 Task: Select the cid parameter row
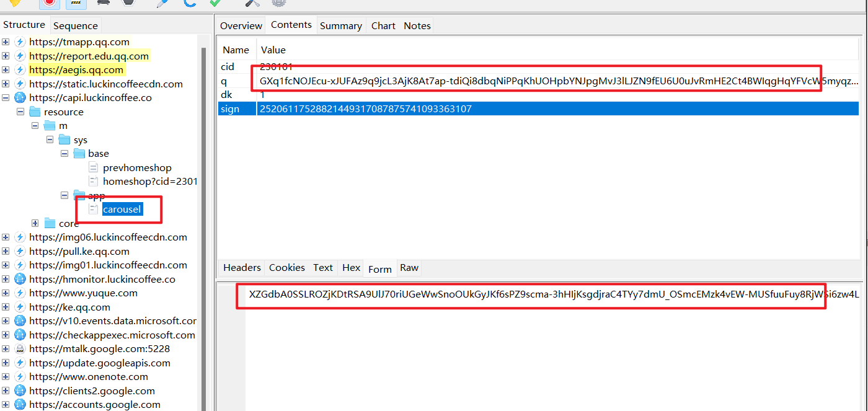point(539,66)
